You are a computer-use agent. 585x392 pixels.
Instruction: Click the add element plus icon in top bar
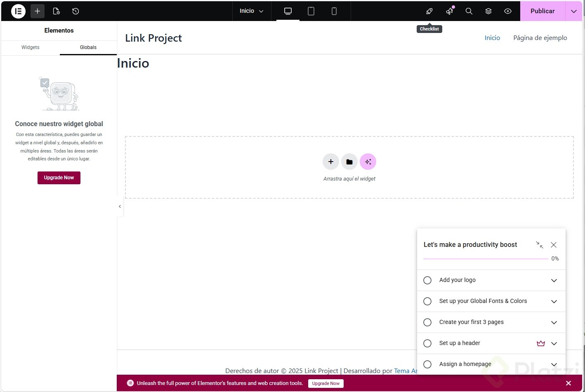pos(37,11)
